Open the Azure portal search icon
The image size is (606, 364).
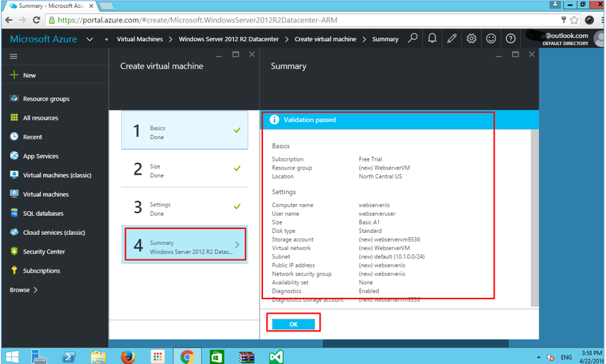tap(413, 38)
